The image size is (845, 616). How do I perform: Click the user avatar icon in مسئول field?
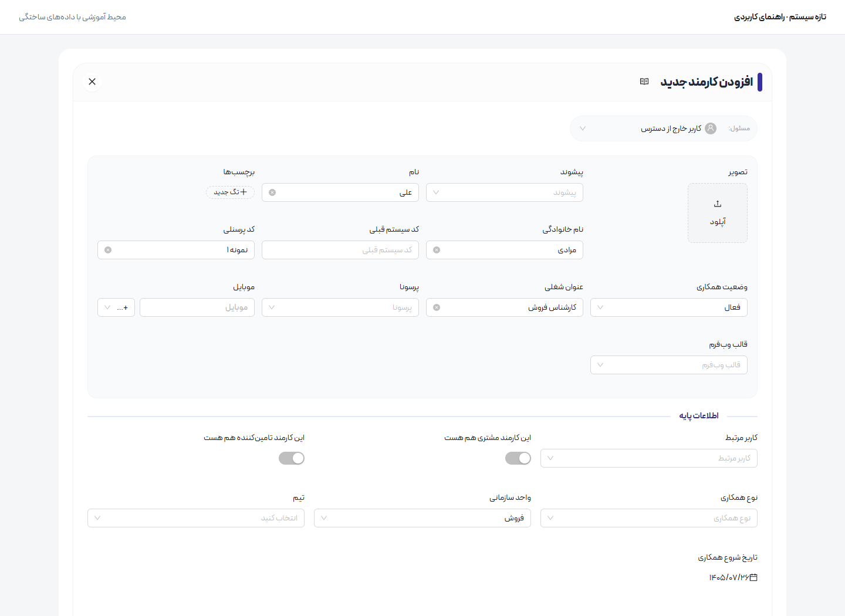click(x=711, y=128)
